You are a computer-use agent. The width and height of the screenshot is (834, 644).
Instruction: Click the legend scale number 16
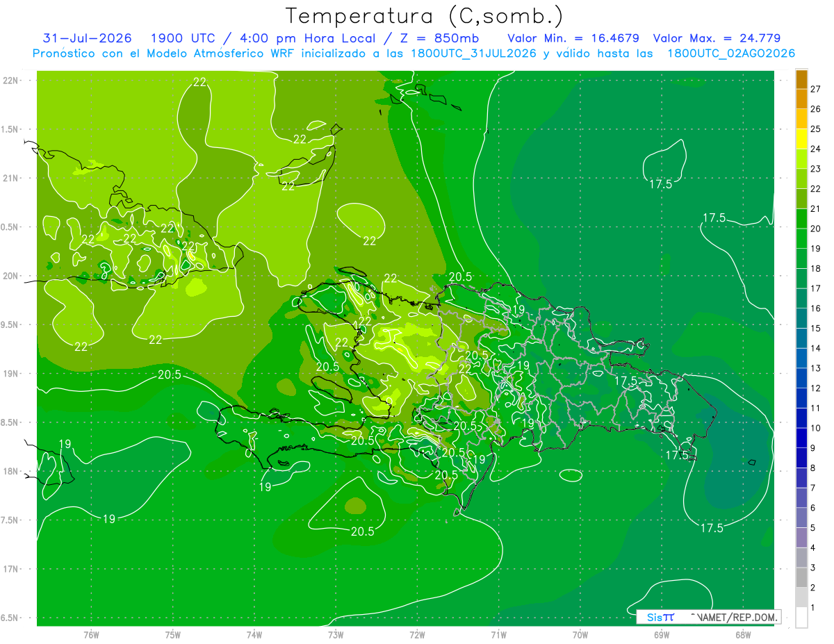pyautogui.click(x=815, y=308)
